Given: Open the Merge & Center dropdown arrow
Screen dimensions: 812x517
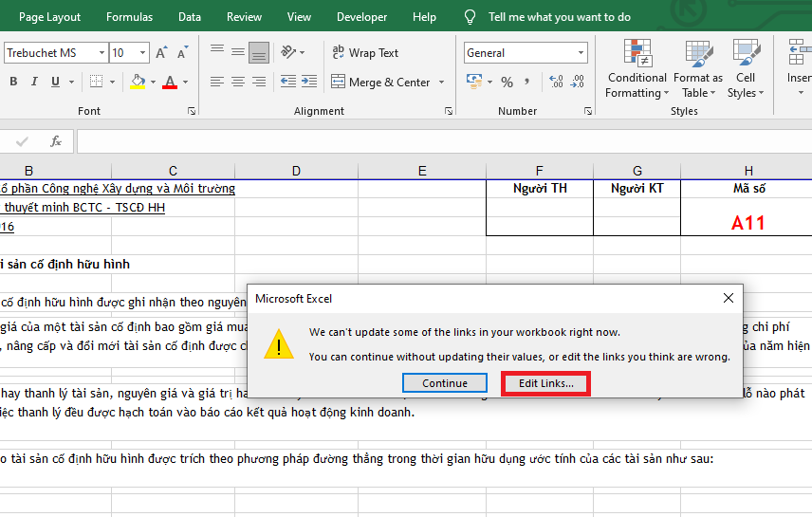Looking at the screenshot, I should click(x=442, y=83).
